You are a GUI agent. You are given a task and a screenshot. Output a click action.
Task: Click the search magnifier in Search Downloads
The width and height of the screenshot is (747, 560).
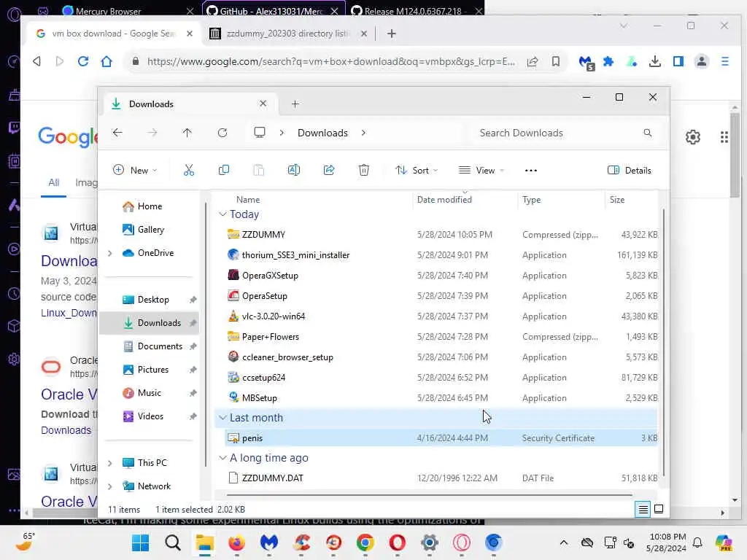pyautogui.click(x=648, y=133)
